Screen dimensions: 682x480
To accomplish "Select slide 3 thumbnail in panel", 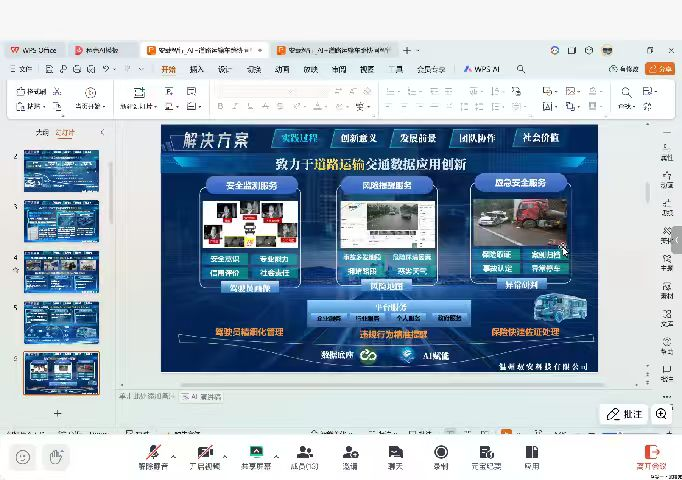I will click(x=61, y=221).
